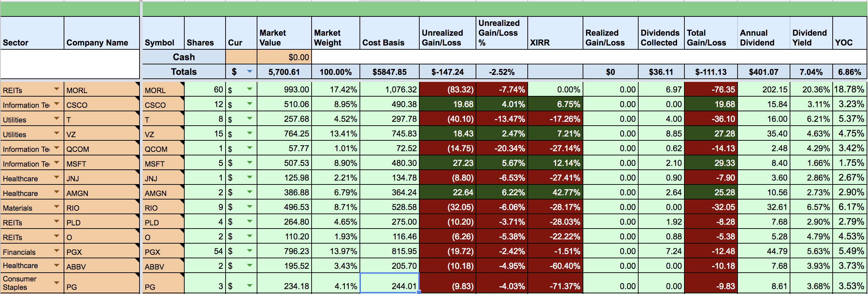Select MORL YOC value 18.78%

point(850,89)
